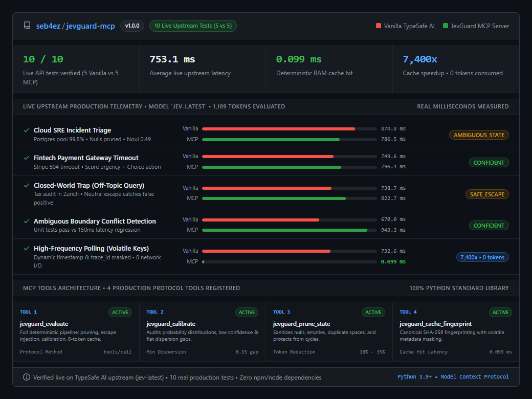Click the repository book icon

[27, 26]
